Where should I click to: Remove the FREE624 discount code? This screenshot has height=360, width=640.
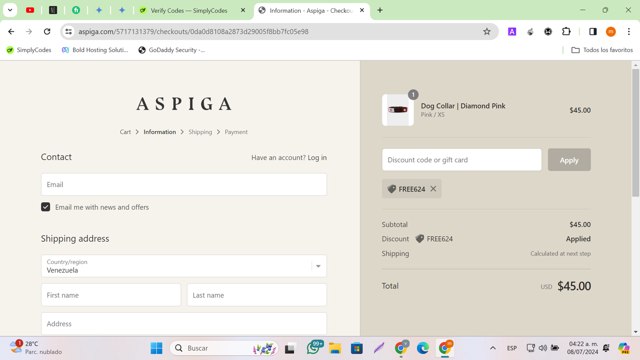click(x=433, y=189)
